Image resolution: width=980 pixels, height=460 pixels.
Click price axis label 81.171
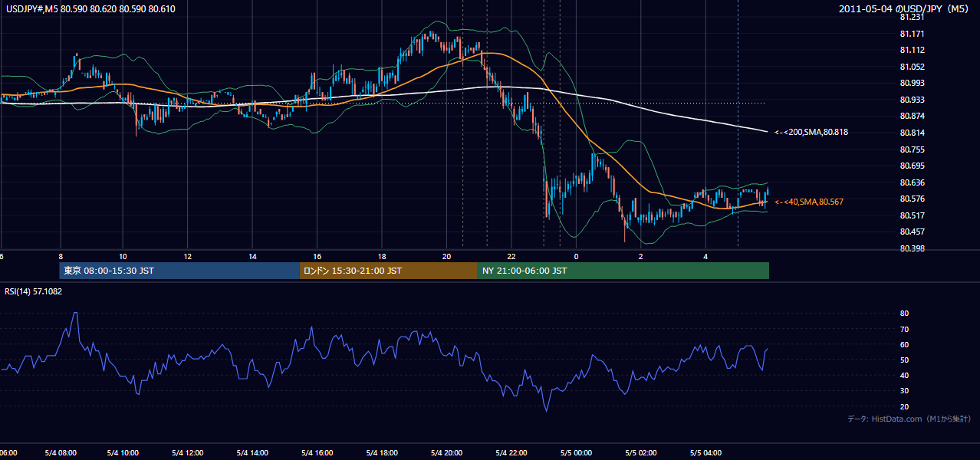(x=912, y=34)
